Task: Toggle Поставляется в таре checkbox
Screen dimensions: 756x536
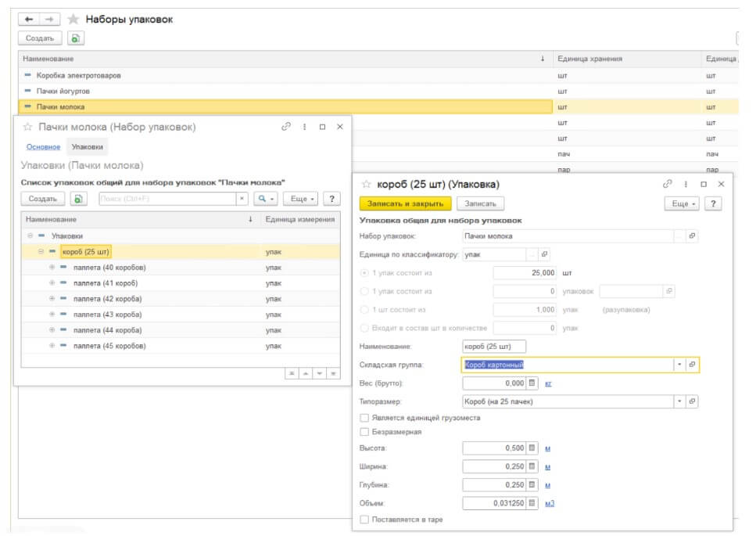Action: (x=364, y=519)
